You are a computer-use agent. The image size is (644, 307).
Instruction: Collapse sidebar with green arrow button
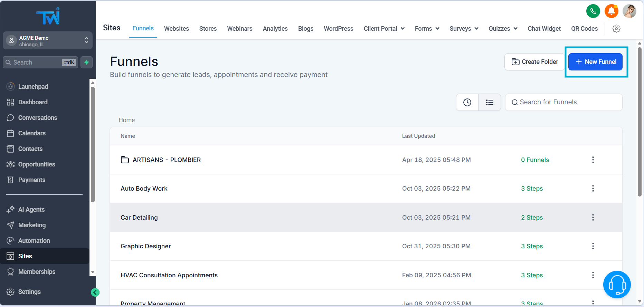[95, 292]
